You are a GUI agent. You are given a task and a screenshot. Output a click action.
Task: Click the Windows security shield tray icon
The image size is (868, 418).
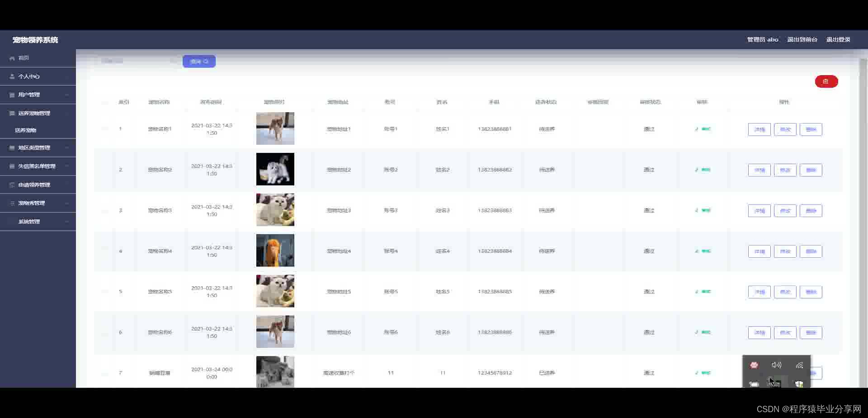[x=799, y=384]
